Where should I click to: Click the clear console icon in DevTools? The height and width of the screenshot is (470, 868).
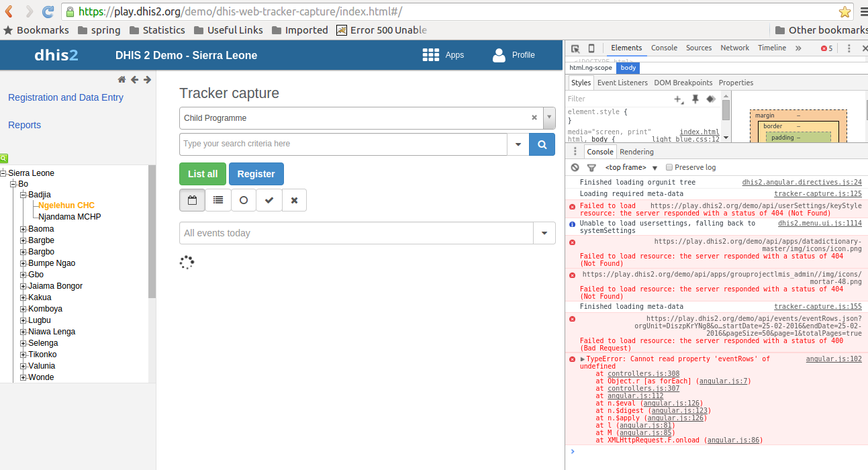click(x=575, y=167)
